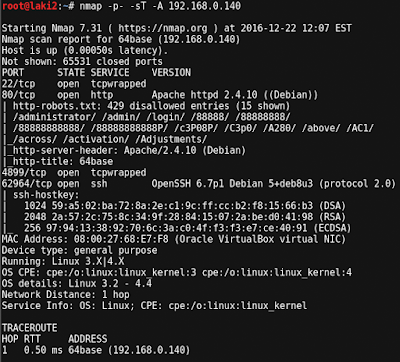Viewport: 400px width, 362px height.
Task: Click the TRACEROUTE heading
Action: pyautogui.click(x=30, y=328)
